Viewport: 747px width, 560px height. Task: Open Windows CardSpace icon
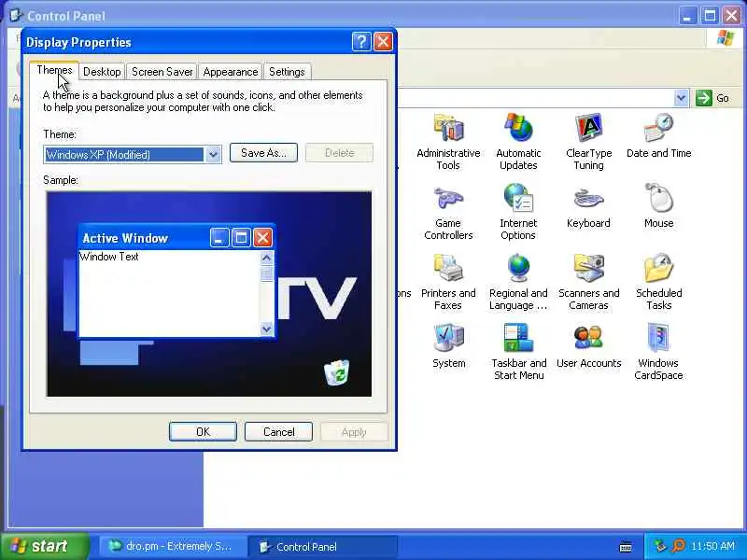[659, 338]
